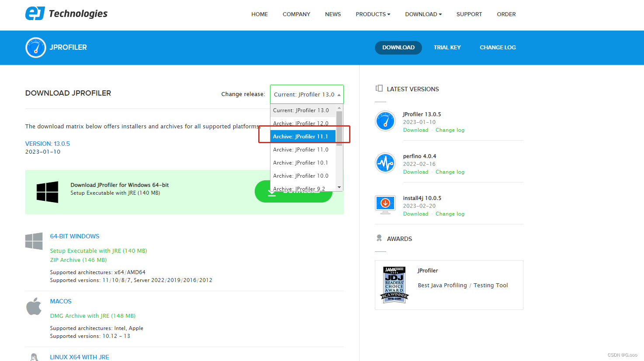Select Current: JProfiler 13.0 option

point(303,110)
